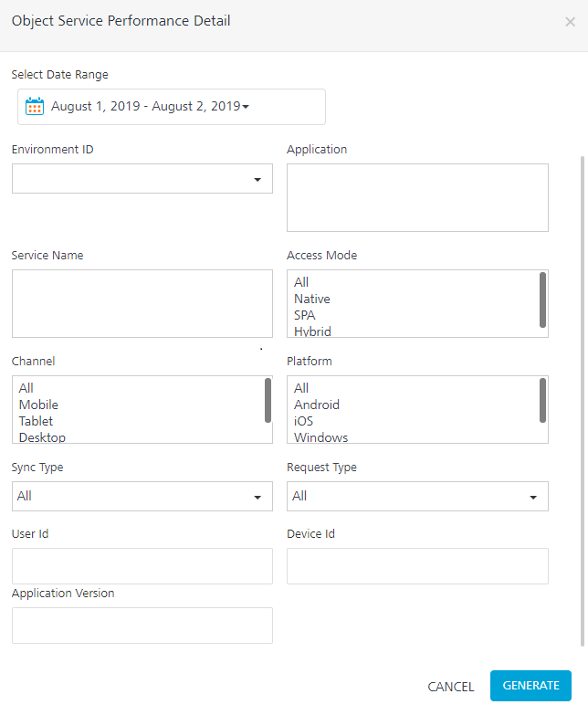Open the Request Type dropdown

point(417,496)
